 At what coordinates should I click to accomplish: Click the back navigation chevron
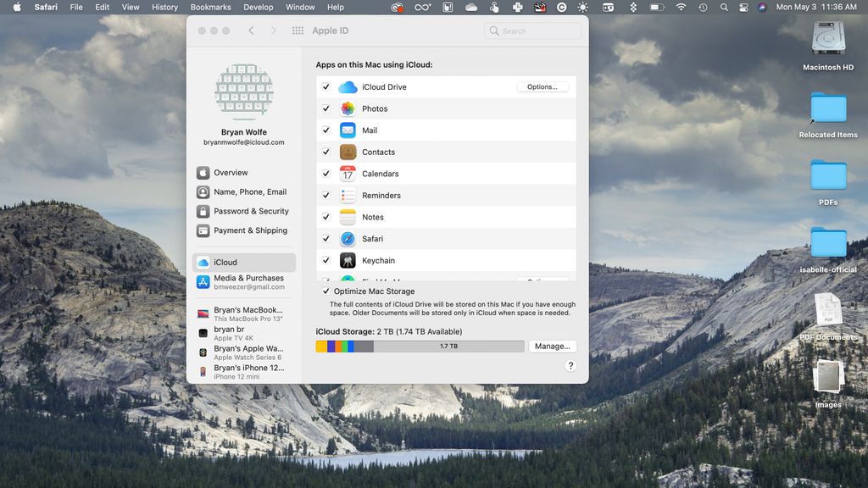tap(251, 30)
